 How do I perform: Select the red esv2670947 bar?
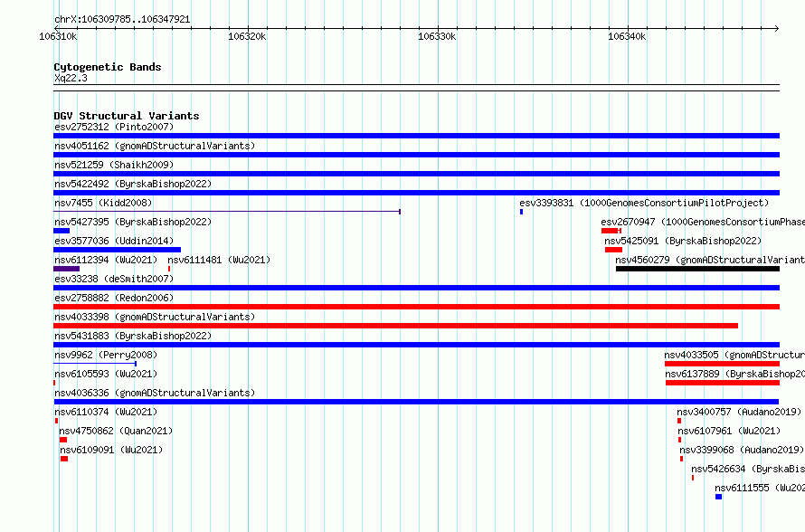tap(611, 231)
